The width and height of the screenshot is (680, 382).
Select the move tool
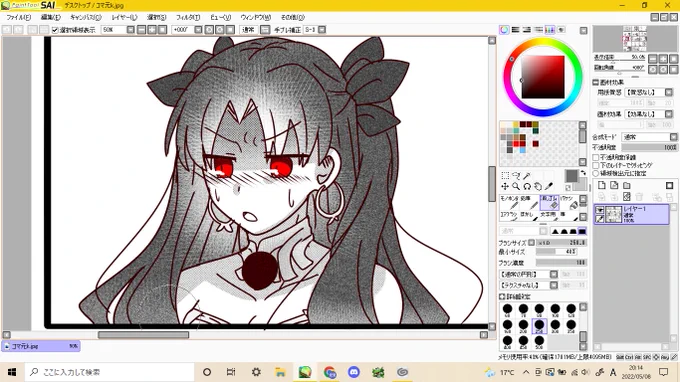[x=505, y=186]
